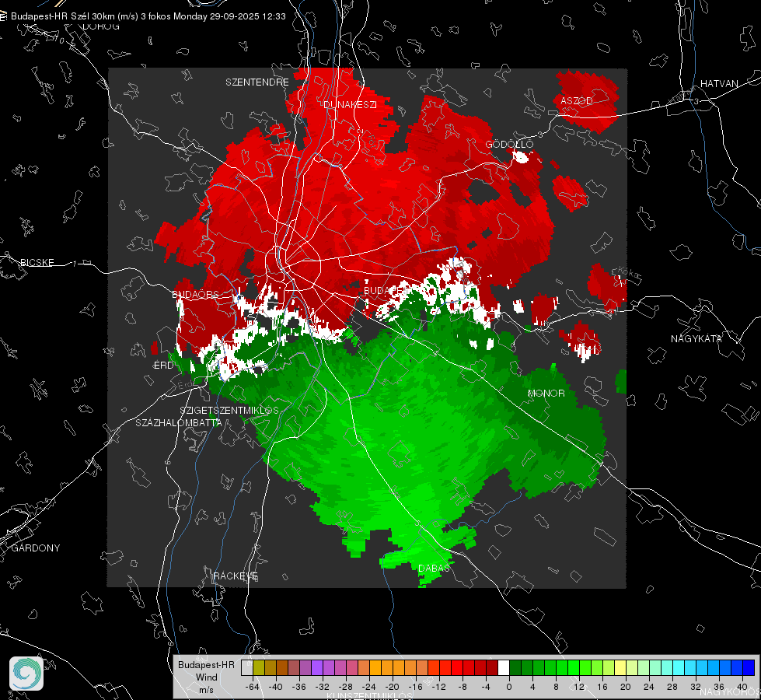The image size is (761, 700).
Task: Select the GÖDÖLLŐ map label
Action: [x=509, y=144]
